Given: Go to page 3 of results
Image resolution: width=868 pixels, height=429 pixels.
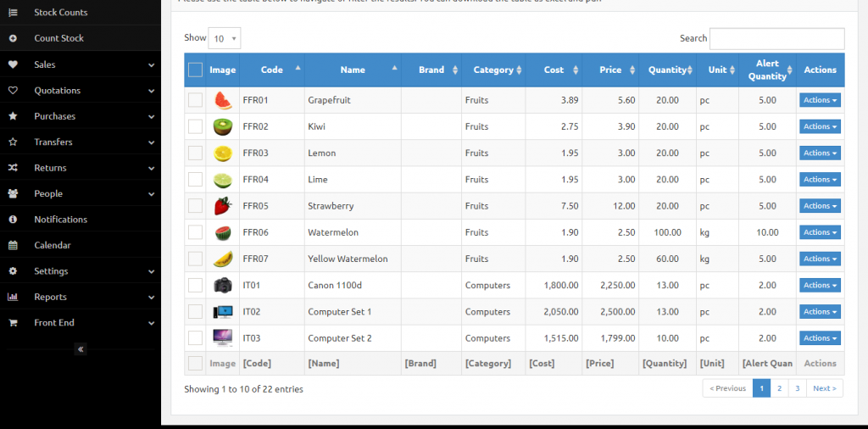Looking at the screenshot, I should [x=797, y=388].
